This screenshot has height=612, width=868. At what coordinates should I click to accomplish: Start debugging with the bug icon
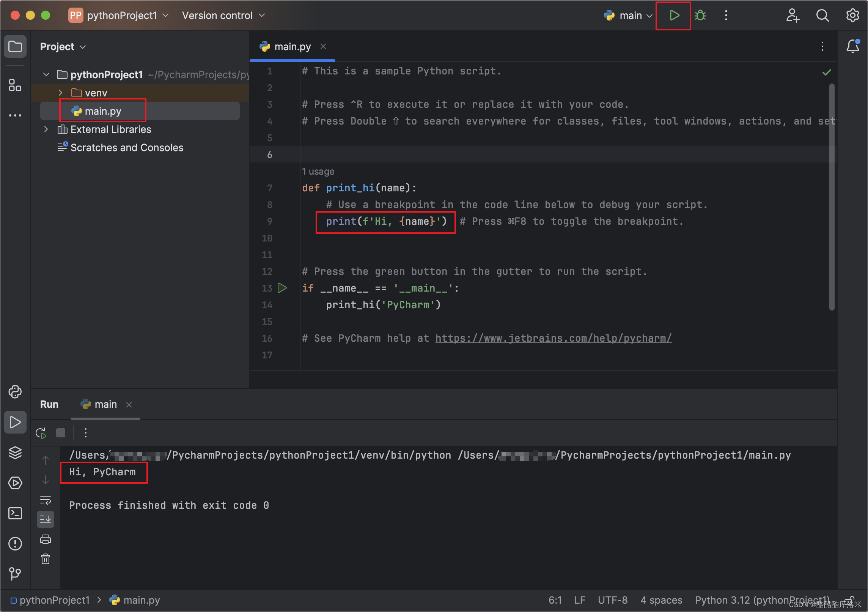click(700, 16)
